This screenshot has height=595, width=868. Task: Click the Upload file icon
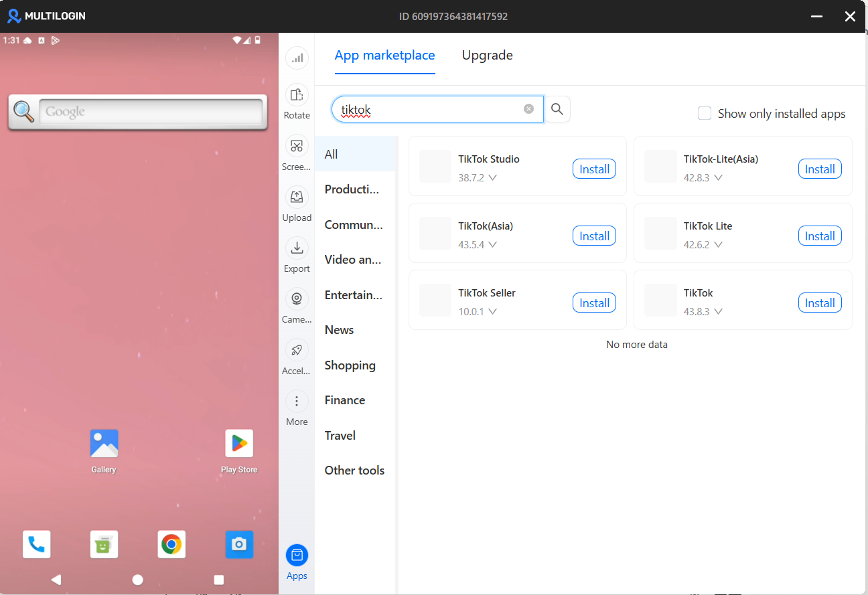297,197
